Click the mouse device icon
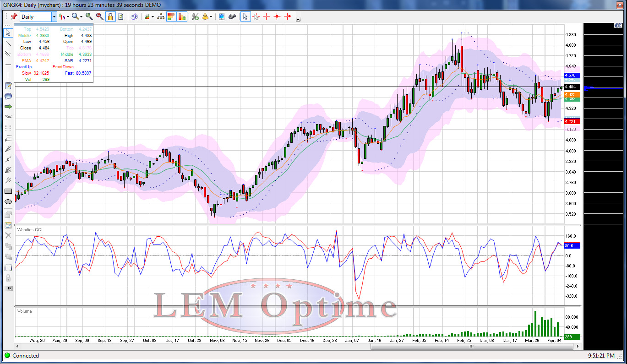Screen dimensions: 627x364 point(232,16)
